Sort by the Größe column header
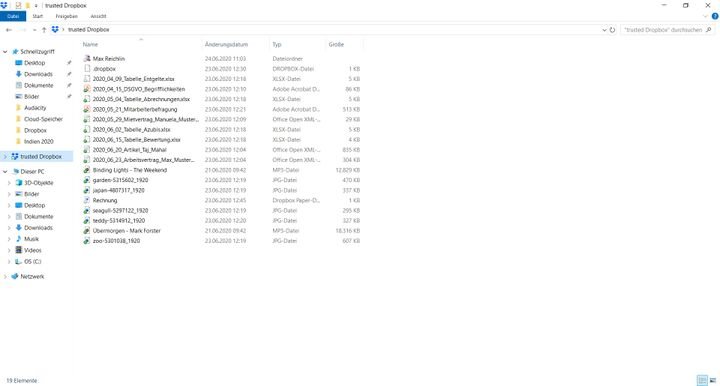The image size is (720, 386). coord(336,45)
